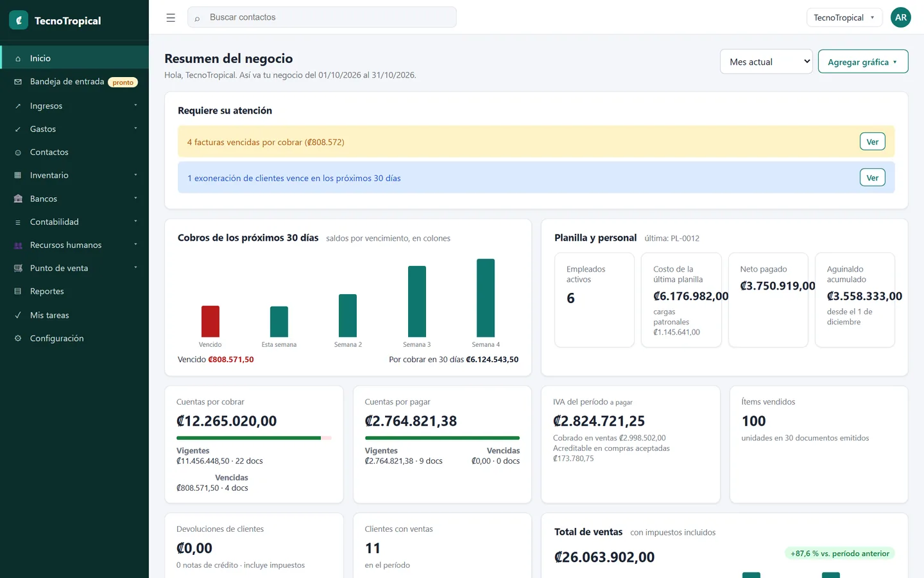
Task: Expand the Bancos submenu chevron
Action: pos(135,198)
